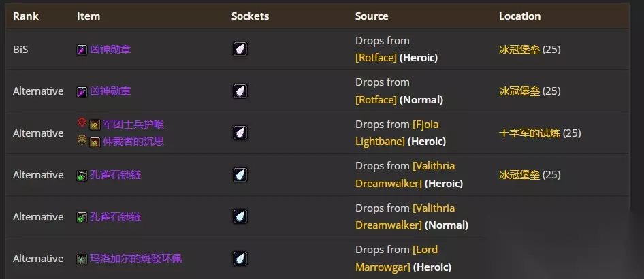644x279 pixels.
Task: Click the Alliance faction icon beside 仲裁者的沉思
Action: [x=82, y=141]
